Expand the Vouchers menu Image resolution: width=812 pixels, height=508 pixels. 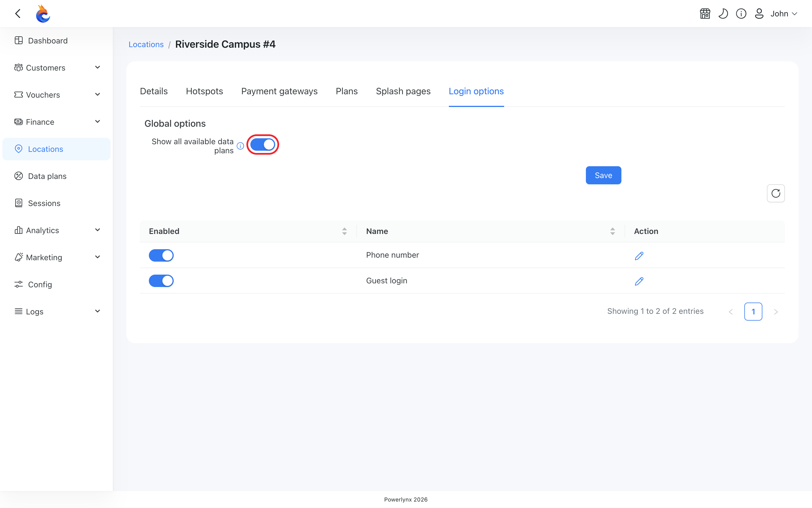pos(56,95)
